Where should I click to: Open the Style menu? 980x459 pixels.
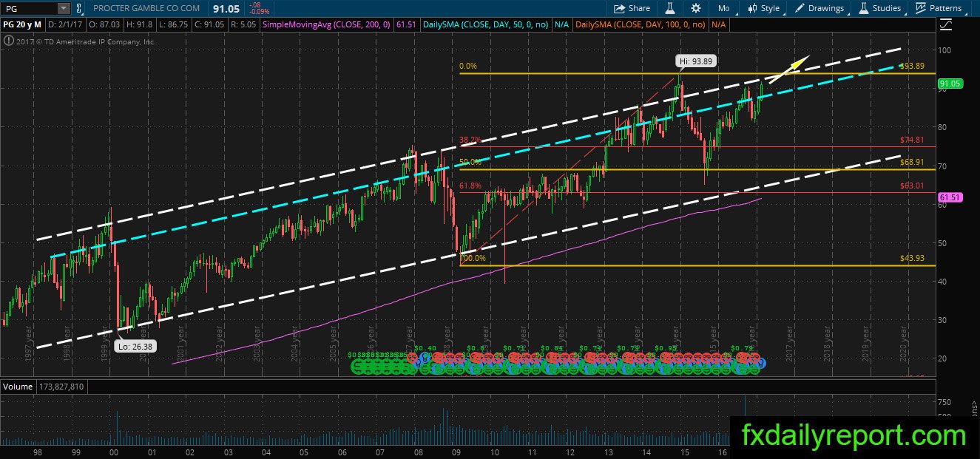(764, 8)
